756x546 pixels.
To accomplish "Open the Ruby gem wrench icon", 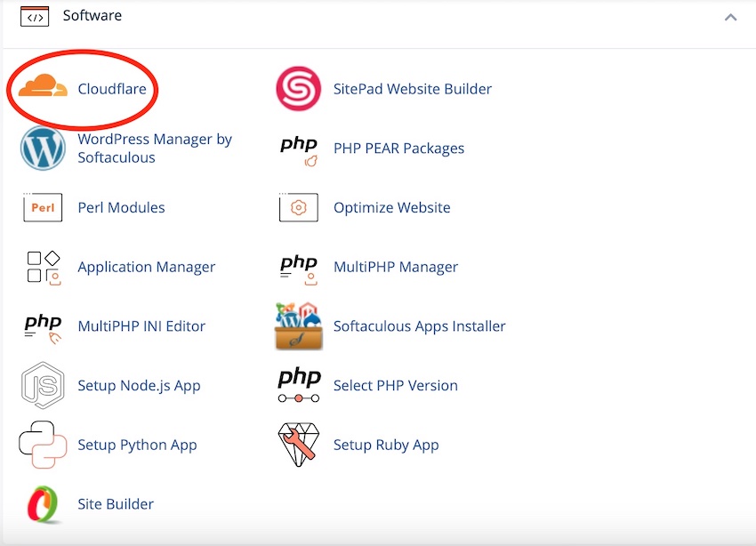I will (x=299, y=445).
